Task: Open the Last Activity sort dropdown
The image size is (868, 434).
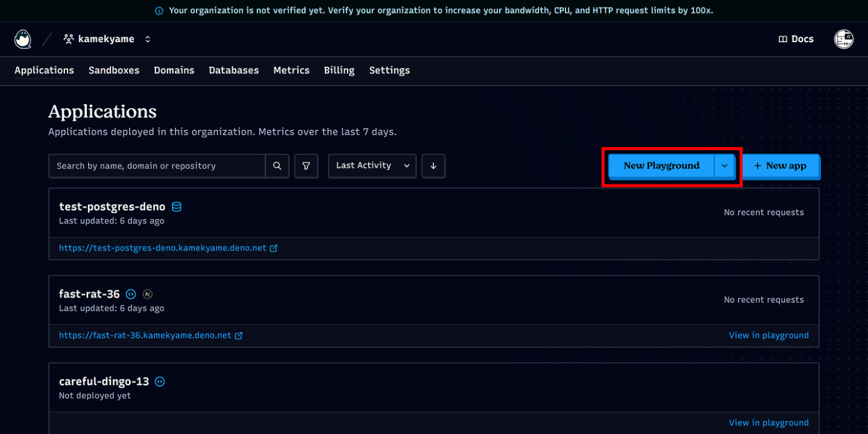Action: (x=372, y=166)
